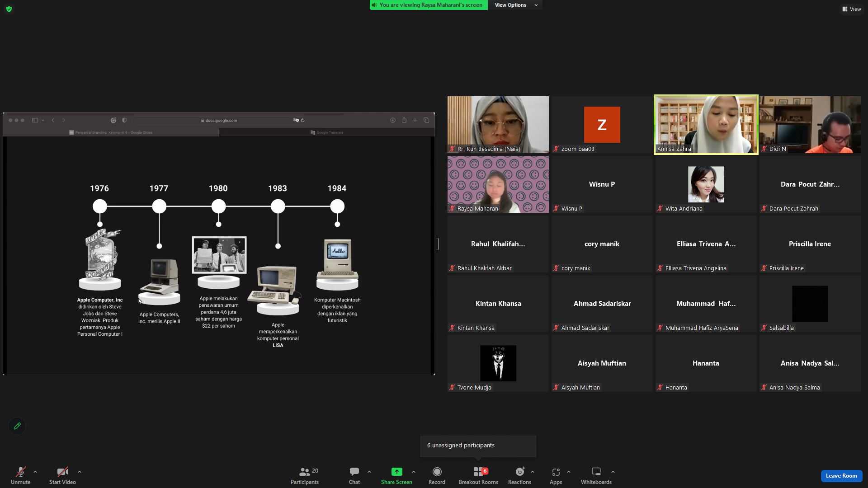Select Rr. Kun Bessdinia's video tile

498,125
